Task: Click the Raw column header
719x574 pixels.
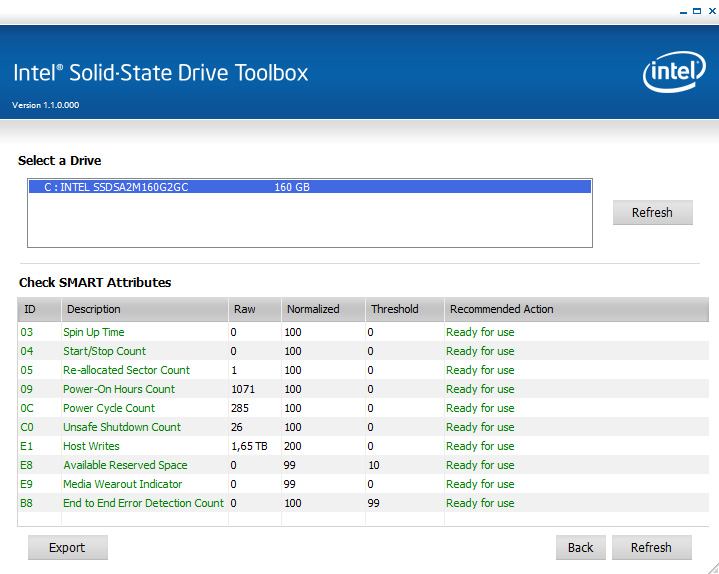Action: 253,309
